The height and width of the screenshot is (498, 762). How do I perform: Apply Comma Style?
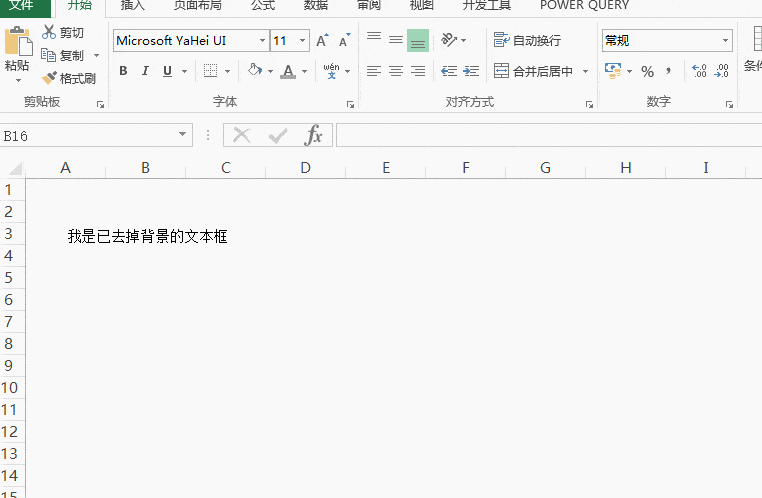point(669,71)
